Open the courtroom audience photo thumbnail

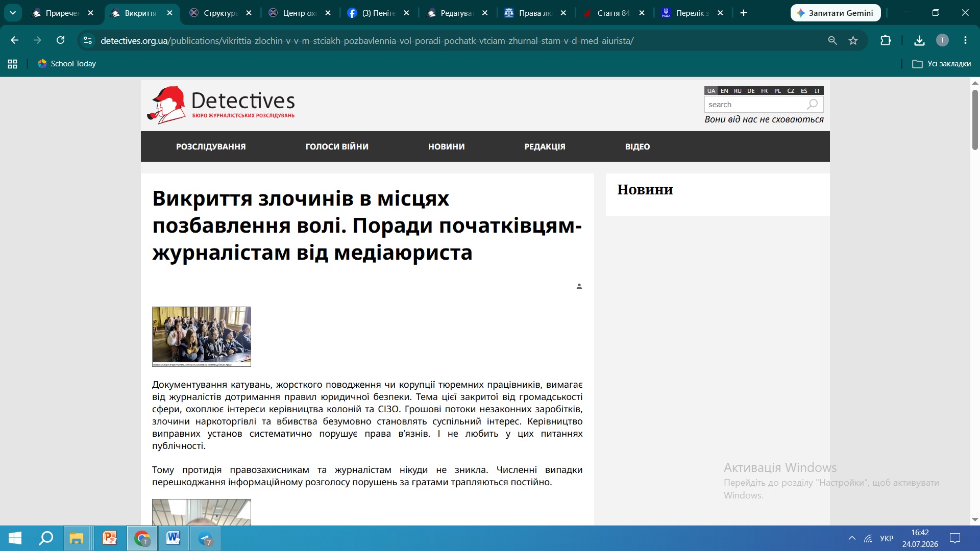pyautogui.click(x=202, y=337)
